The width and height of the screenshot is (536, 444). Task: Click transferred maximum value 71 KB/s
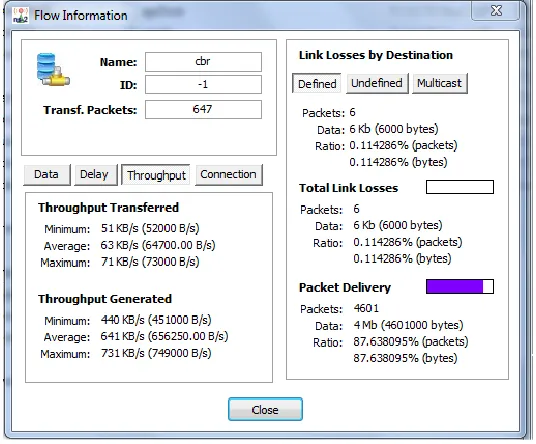coord(150,262)
